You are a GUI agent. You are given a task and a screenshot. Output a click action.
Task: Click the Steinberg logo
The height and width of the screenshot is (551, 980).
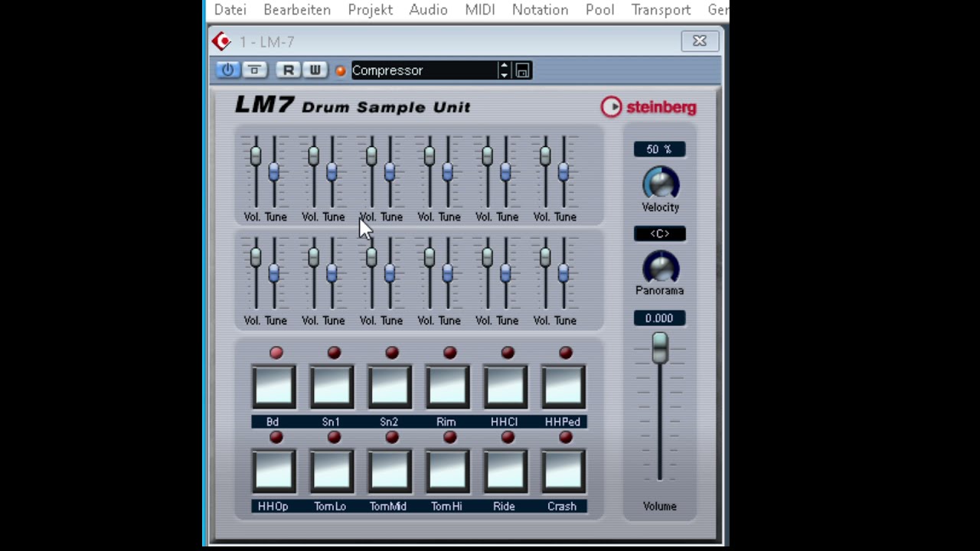648,107
